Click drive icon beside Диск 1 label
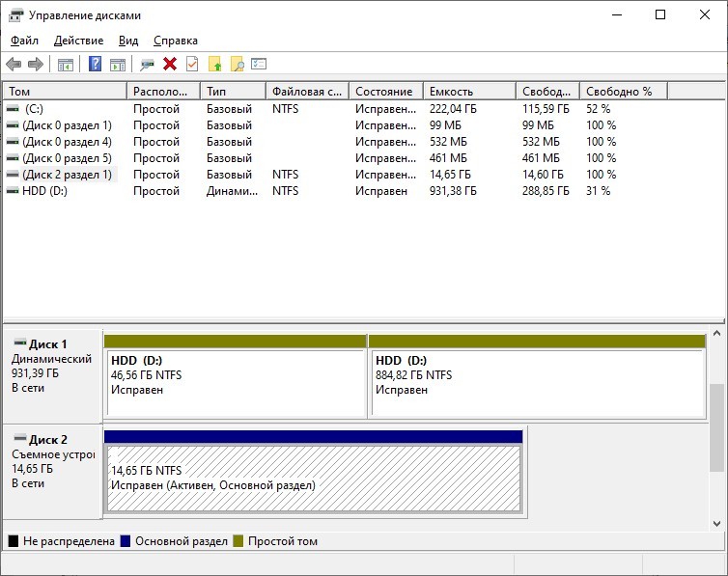Image resolution: width=728 pixels, height=576 pixels. click(x=20, y=343)
